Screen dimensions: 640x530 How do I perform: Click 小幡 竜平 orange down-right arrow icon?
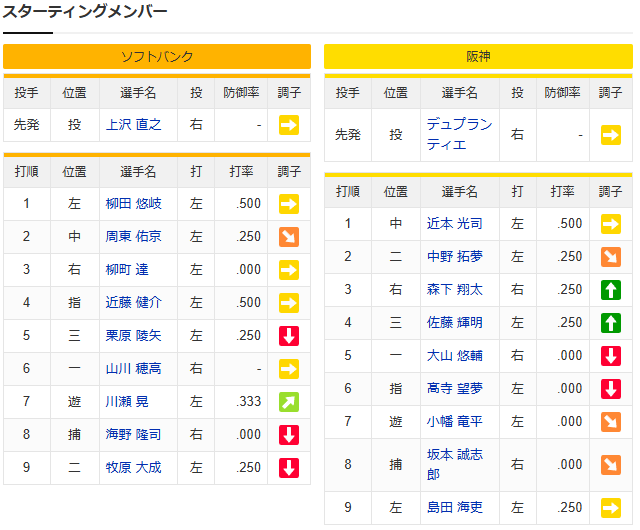click(x=611, y=422)
